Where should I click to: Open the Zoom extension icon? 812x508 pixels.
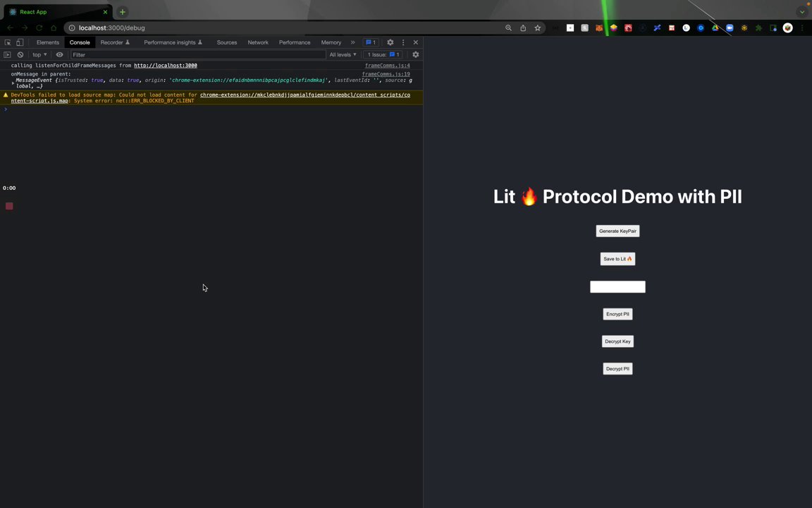tap(730, 28)
